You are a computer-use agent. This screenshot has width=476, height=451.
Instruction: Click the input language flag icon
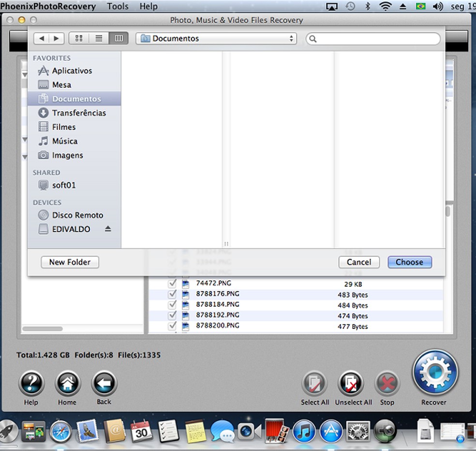(420, 6)
